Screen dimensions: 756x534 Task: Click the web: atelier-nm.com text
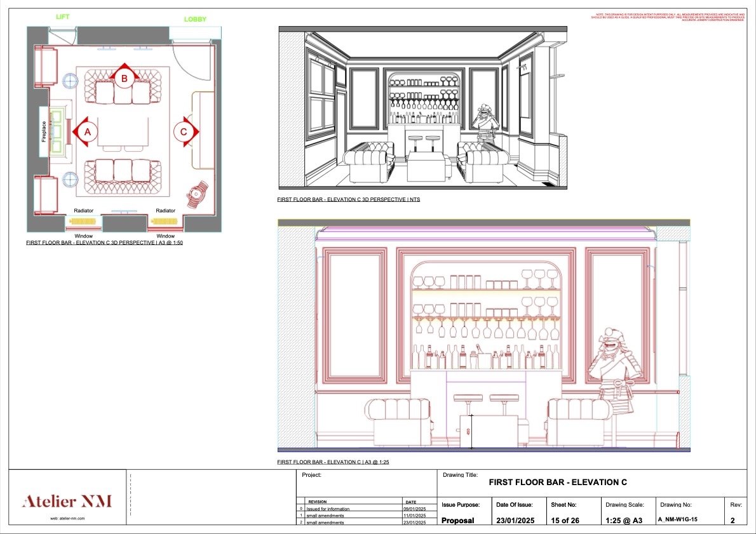[x=67, y=519]
